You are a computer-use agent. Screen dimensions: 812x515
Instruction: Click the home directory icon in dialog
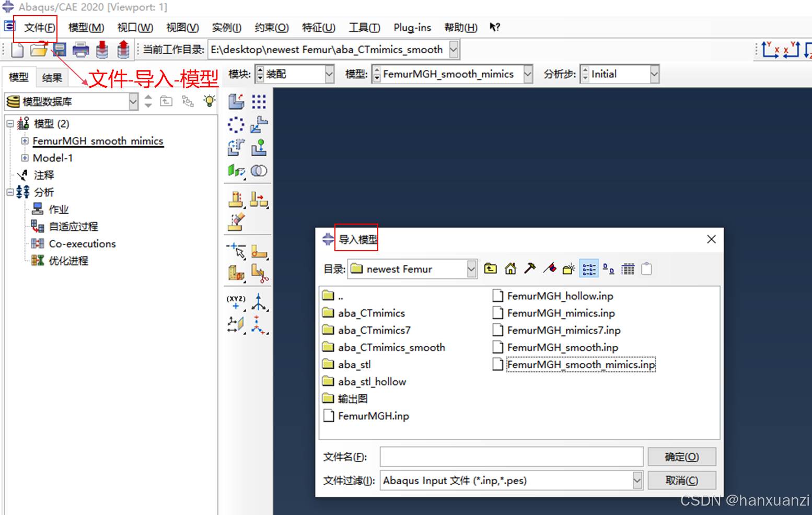click(x=511, y=268)
